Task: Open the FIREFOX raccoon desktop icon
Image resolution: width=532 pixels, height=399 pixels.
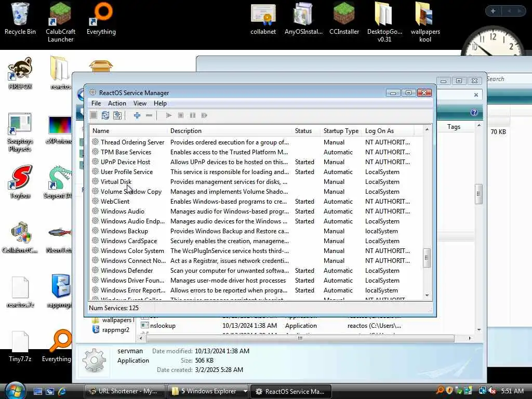Action: coord(20,73)
